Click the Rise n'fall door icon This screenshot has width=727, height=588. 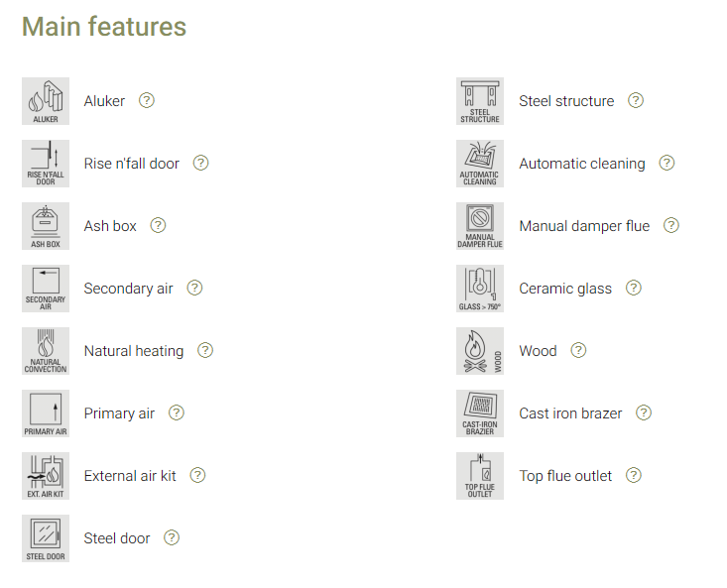[x=46, y=164]
